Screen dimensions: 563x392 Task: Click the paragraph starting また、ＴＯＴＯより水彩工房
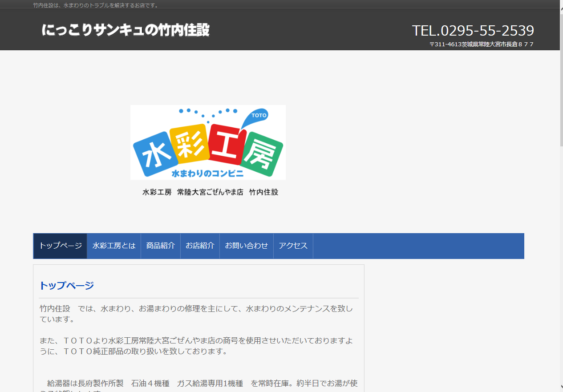click(196, 346)
